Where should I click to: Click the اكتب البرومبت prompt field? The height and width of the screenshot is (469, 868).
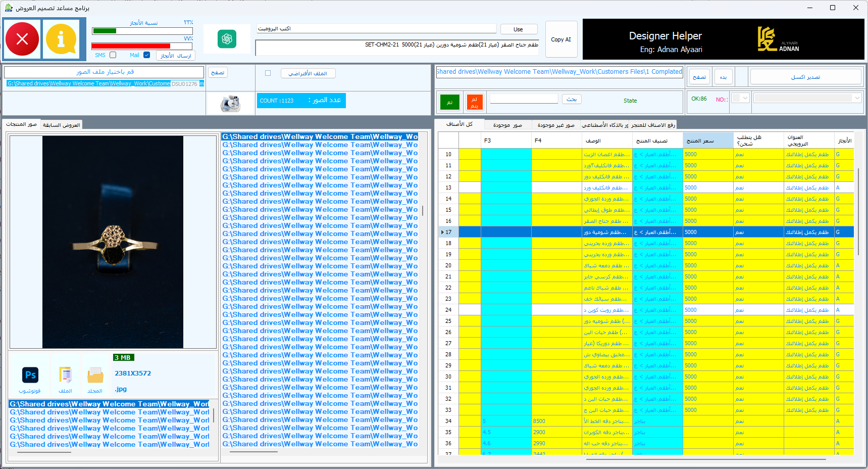pyautogui.click(x=377, y=29)
